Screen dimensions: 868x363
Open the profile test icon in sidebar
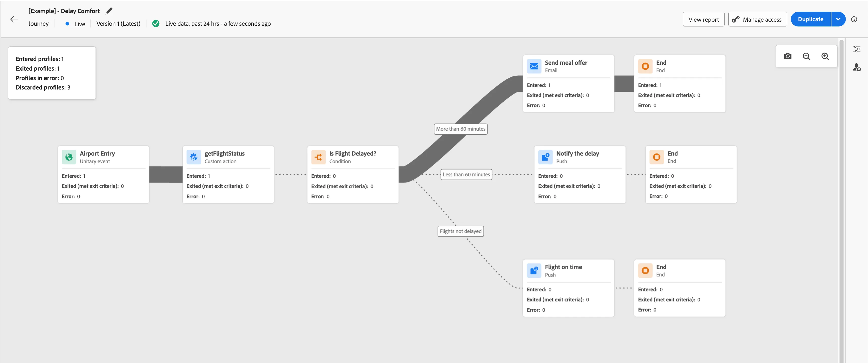point(857,67)
